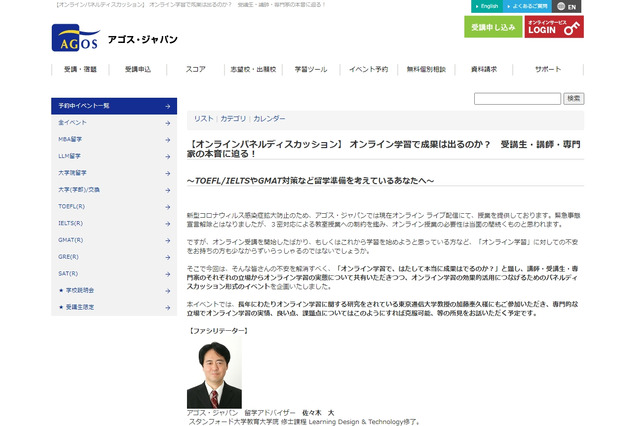
Task: Open 受講・宿題 menu
Action: (x=80, y=69)
